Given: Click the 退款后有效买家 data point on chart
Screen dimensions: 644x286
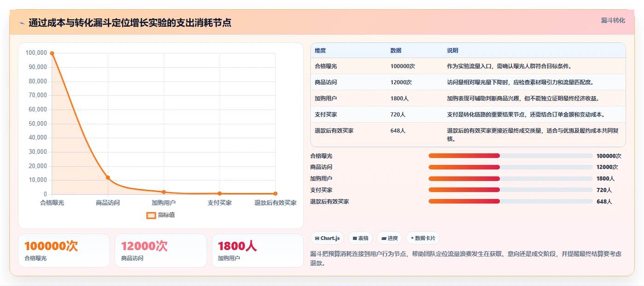Looking at the screenshot, I should pyautogui.click(x=275, y=193).
